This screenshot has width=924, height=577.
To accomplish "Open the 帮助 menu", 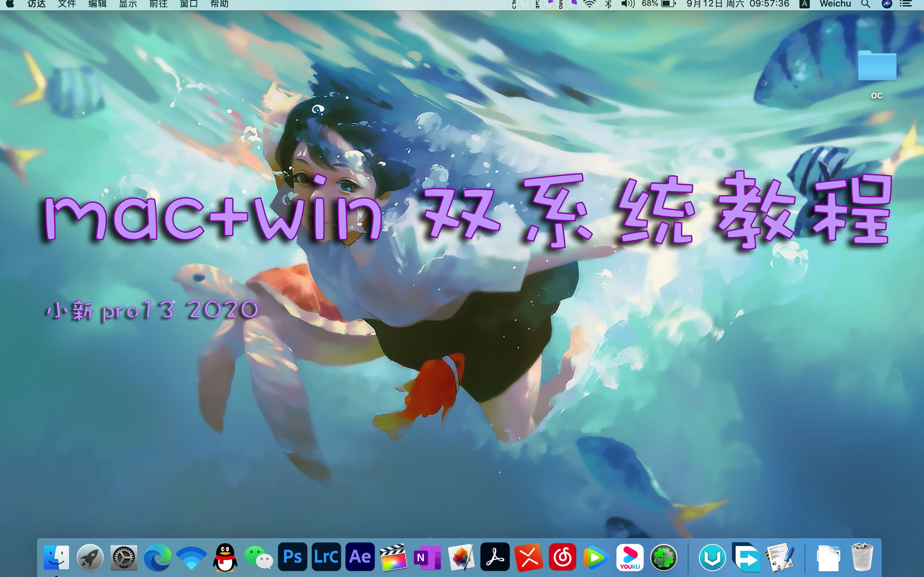I will click(220, 4).
